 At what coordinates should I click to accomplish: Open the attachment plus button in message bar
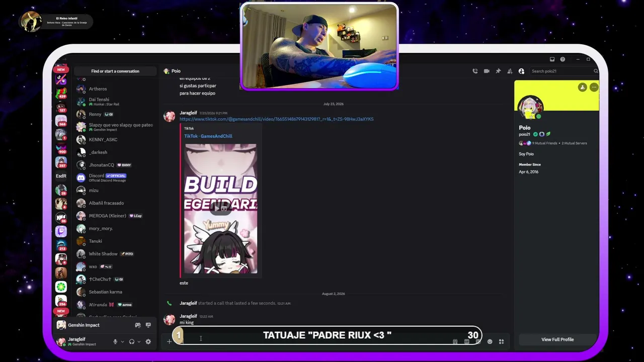click(169, 342)
